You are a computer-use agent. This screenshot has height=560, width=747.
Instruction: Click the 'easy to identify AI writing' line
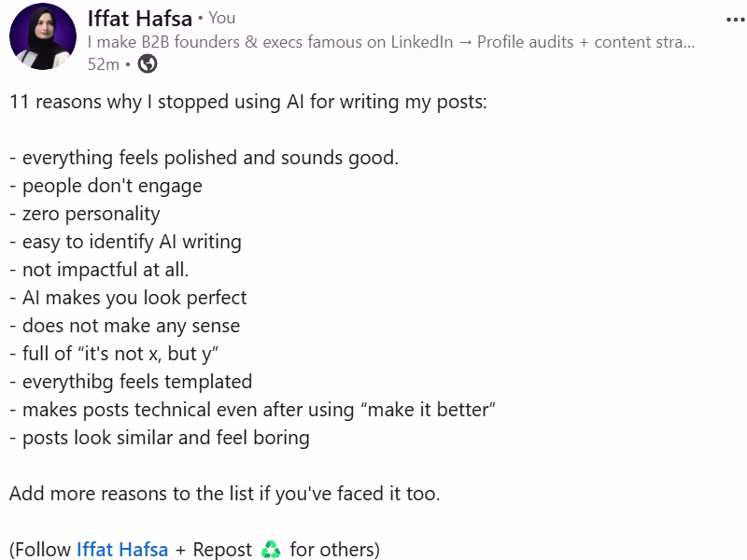[x=125, y=242]
